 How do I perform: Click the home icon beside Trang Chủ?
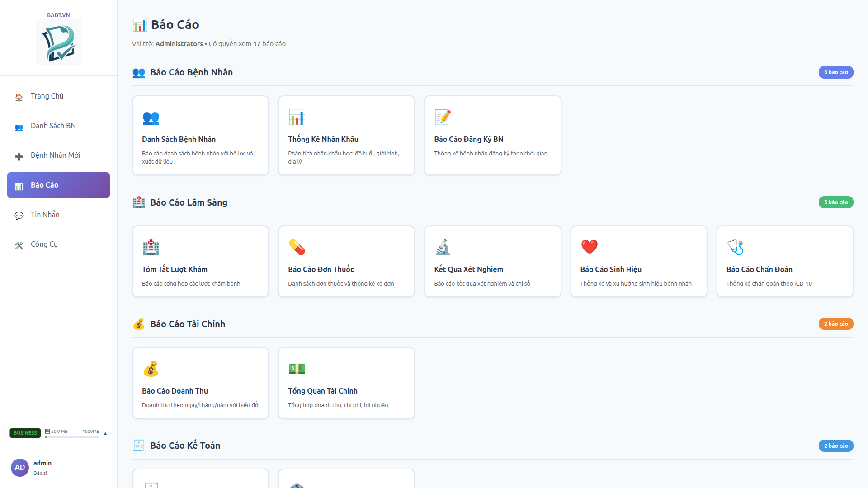(19, 97)
